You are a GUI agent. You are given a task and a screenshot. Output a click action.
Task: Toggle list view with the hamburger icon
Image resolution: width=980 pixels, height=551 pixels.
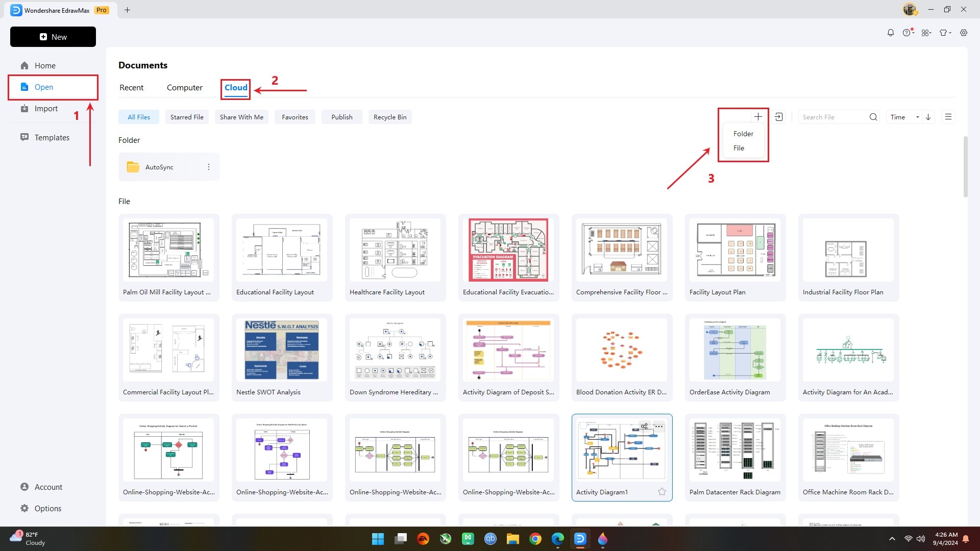coord(948,117)
